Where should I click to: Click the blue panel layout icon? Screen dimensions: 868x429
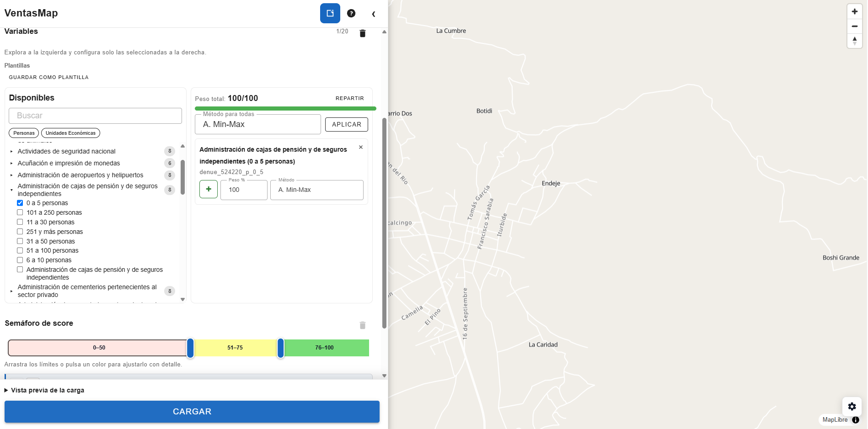tap(330, 13)
